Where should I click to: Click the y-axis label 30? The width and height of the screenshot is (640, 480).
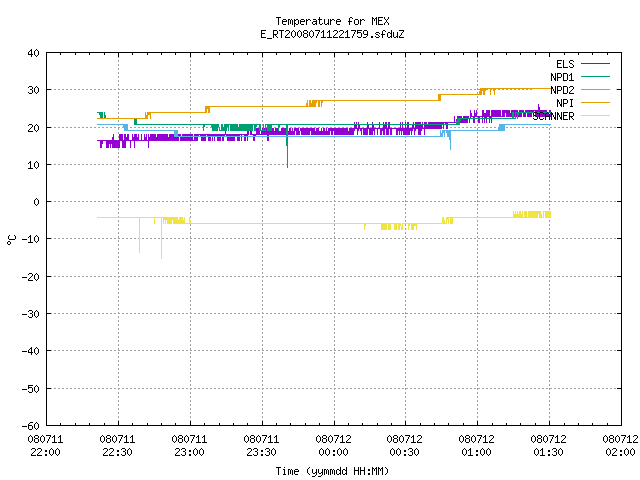click(x=33, y=90)
